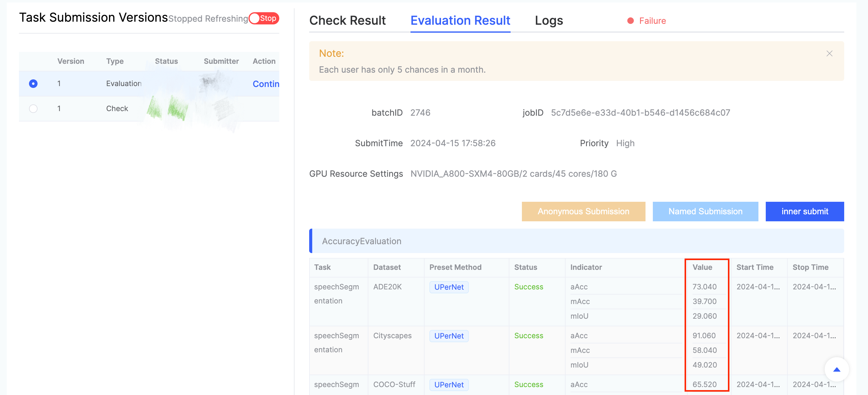This screenshot has height=395, width=868.
Task: Click UPerNet tag in COCO-Stuff row
Action: [x=448, y=385]
